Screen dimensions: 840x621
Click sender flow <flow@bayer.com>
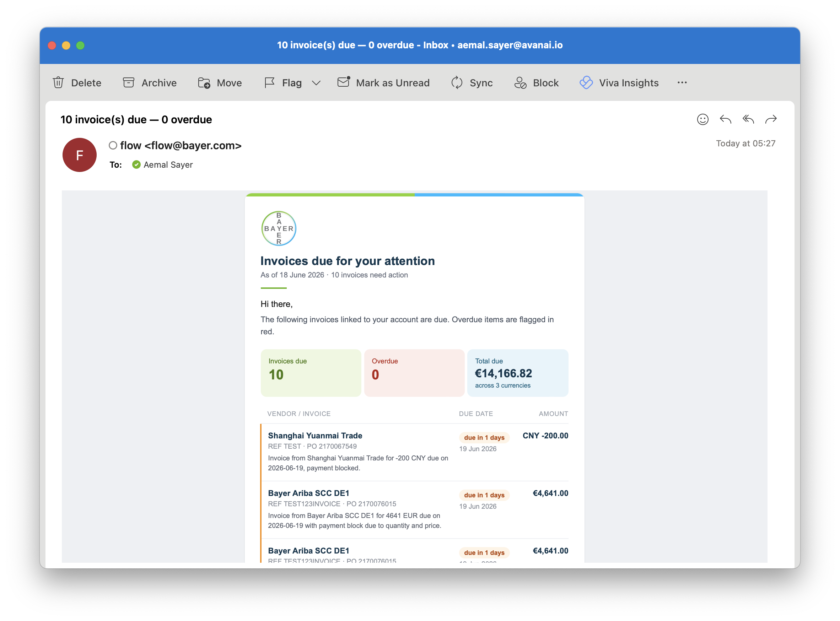[181, 145]
